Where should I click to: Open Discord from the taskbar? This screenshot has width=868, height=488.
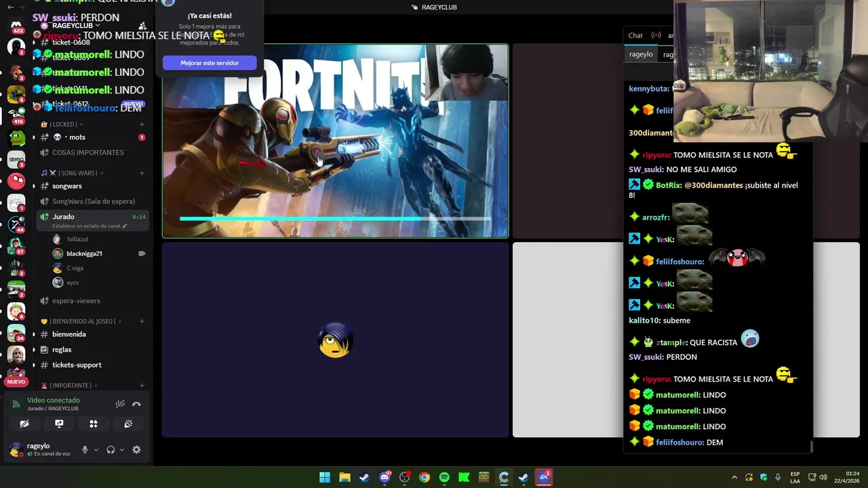coord(385,477)
